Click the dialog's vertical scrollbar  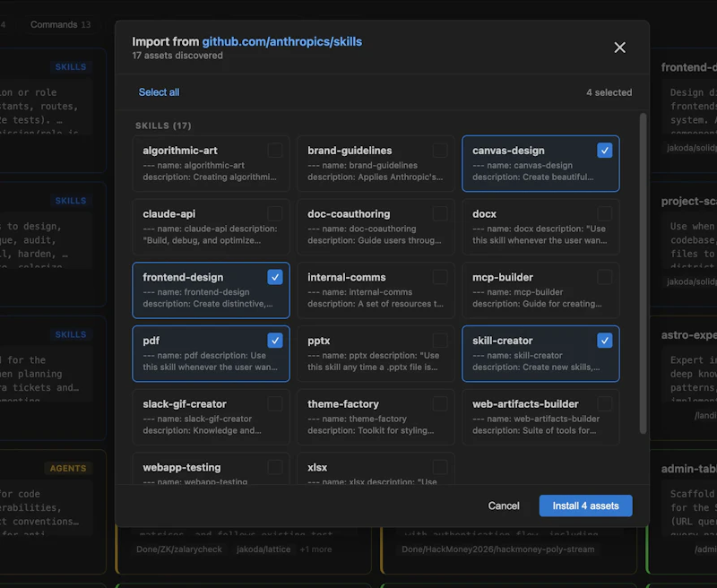coord(643,273)
